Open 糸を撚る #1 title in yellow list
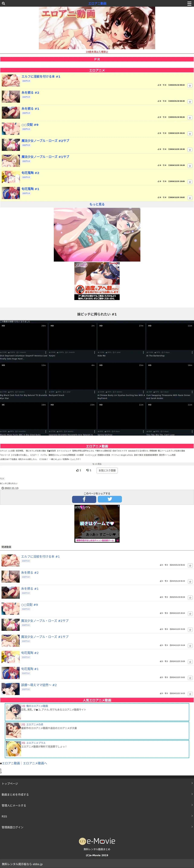The height and width of the screenshot is (868, 194). [30, 109]
